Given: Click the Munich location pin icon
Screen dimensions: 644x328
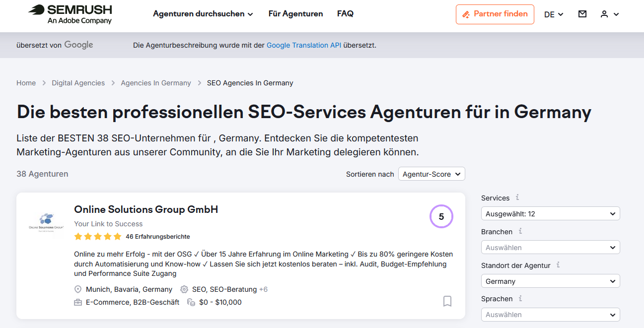Looking at the screenshot, I should tap(78, 289).
